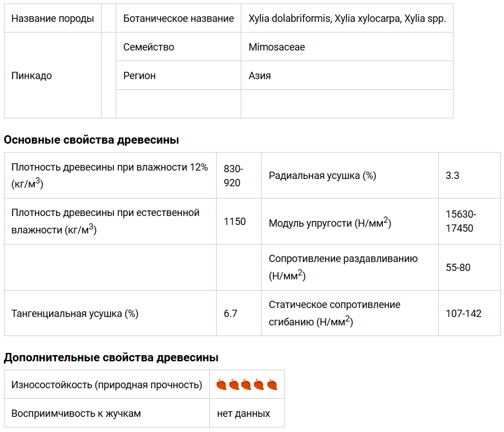
Task: Select the 'Пинкадо' species name cell
Action: click(x=31, y=76)
